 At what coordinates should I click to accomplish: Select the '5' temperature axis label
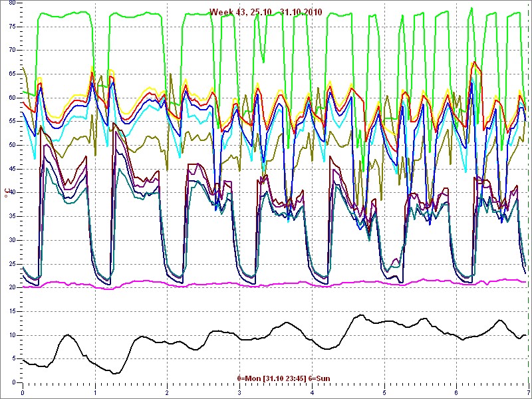tap(13, 359)
